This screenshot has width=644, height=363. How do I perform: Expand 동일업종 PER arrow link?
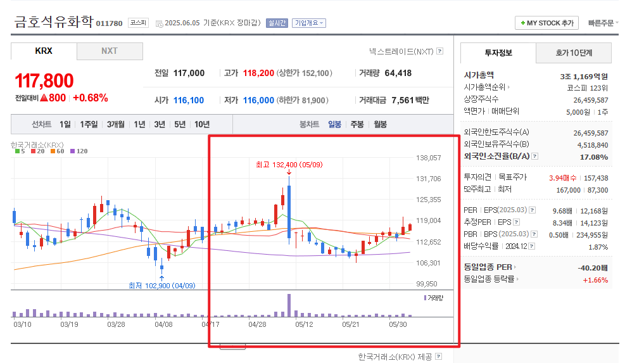click(x=515, y=267)
